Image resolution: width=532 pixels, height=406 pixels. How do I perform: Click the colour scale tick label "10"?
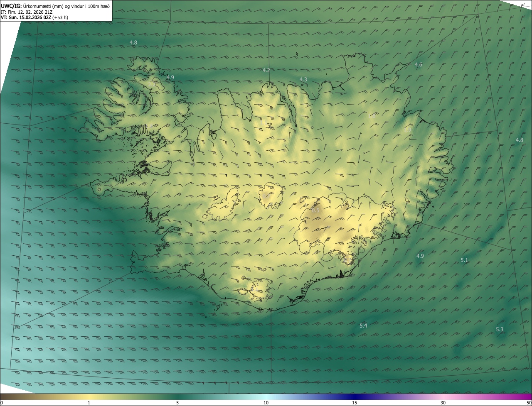pos(266,403)
